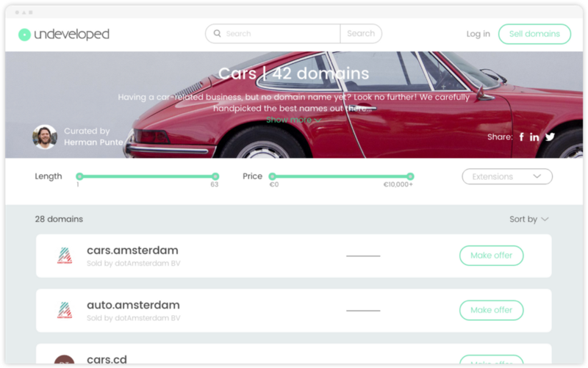Click curator name Herman Punte
The width and height of the screenshot is (588, 368).
[x=93, y=142]
